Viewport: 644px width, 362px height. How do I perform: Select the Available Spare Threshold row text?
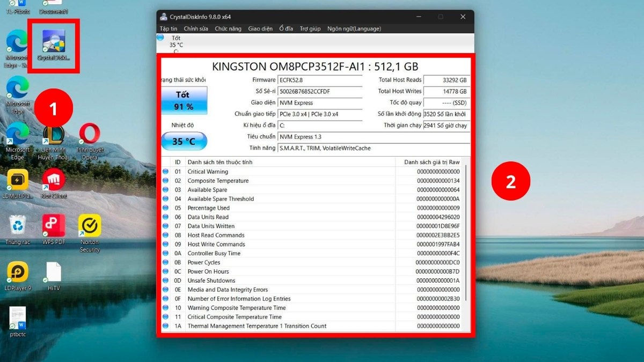point(221,199)
